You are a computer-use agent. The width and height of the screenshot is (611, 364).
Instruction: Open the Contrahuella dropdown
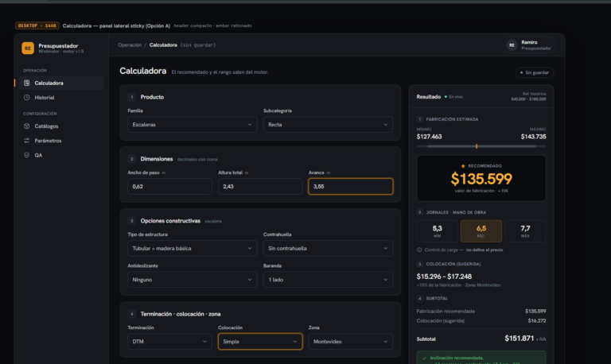click(328, 249)
